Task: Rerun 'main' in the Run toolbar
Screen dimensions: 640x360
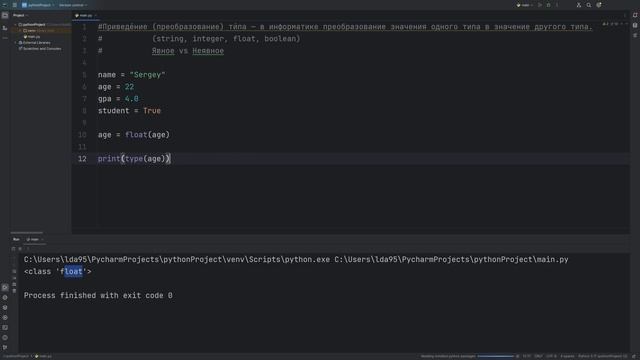Action: click(13, 249)
